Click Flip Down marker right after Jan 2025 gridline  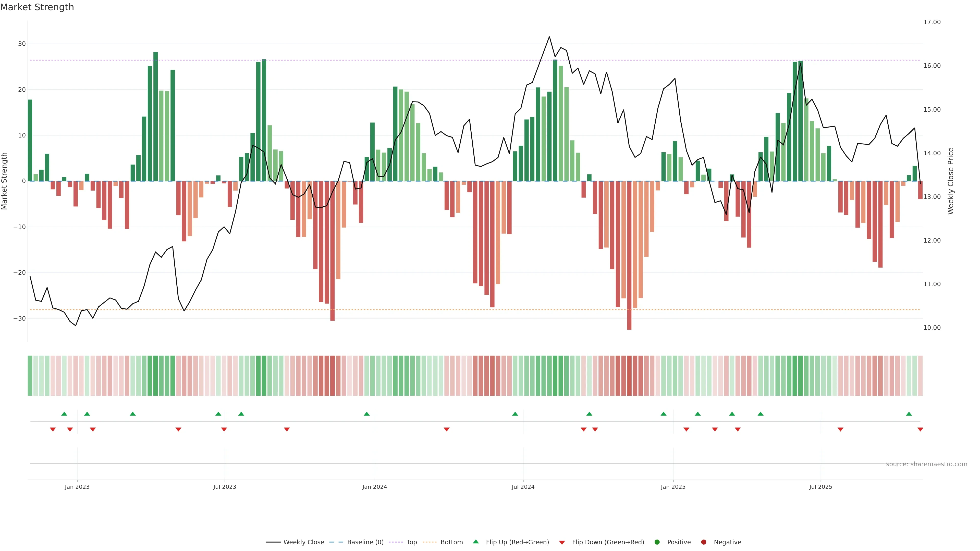(x=686, y=429)
